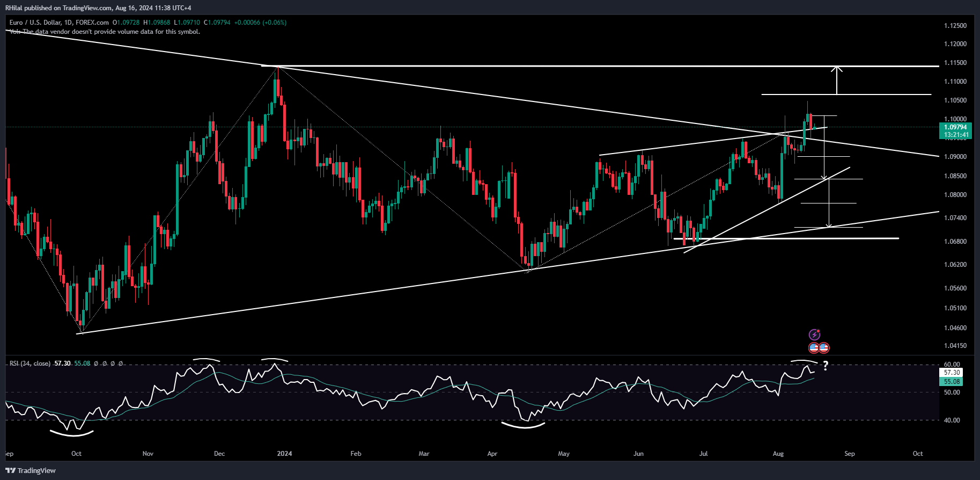Click the change value +0.00066 (+0.06%)
The image size is (980, 480).
260,23
